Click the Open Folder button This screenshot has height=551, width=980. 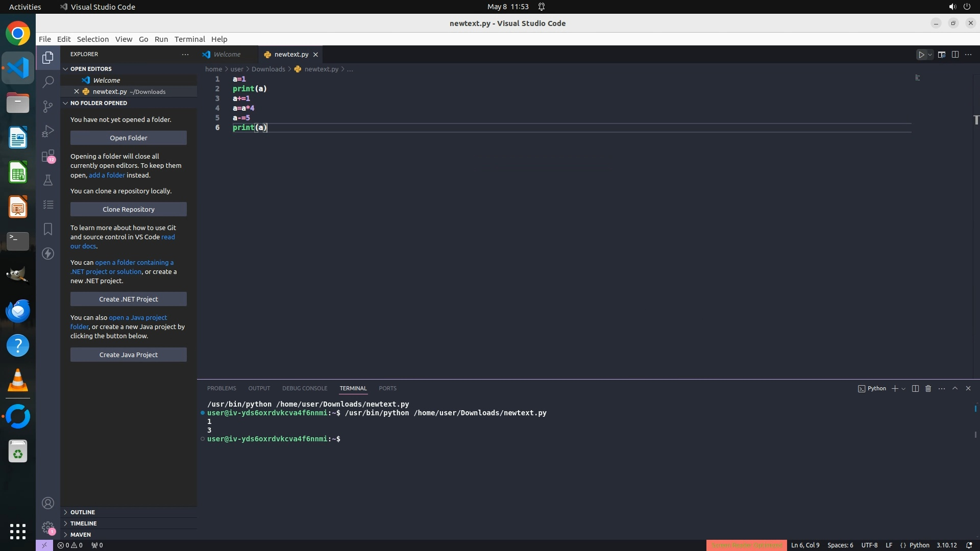[129, 138]
